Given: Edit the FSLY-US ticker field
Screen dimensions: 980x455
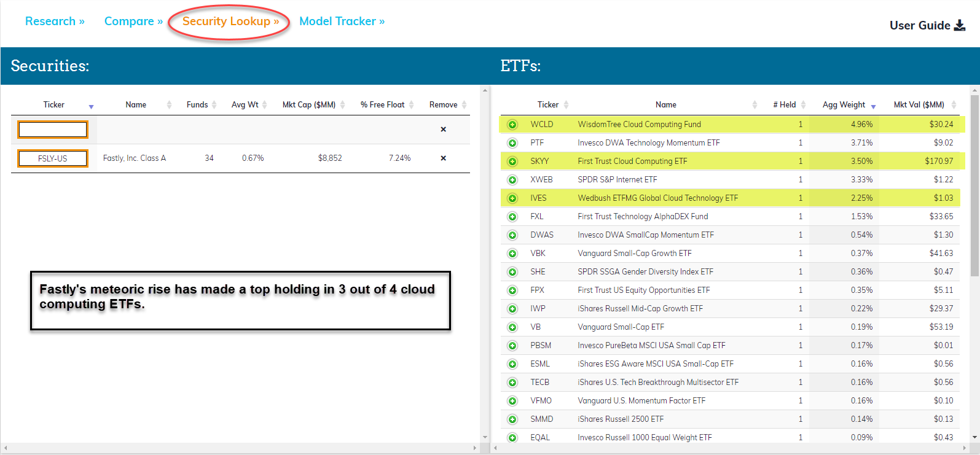Looking at the screenshot, I should pos(53,158).
